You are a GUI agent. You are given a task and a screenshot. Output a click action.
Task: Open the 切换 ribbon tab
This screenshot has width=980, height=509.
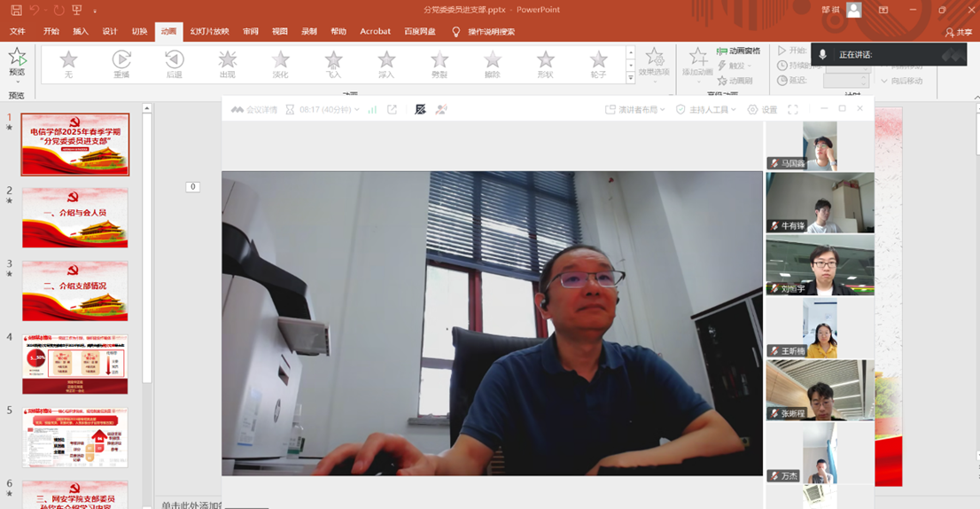[x=139, y=31]
